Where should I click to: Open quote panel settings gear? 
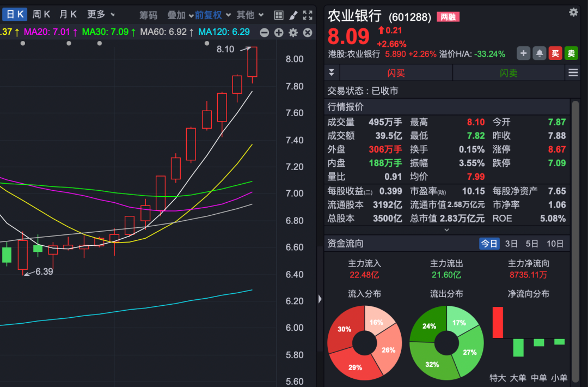pyautogui.click(x=573, y=12)
